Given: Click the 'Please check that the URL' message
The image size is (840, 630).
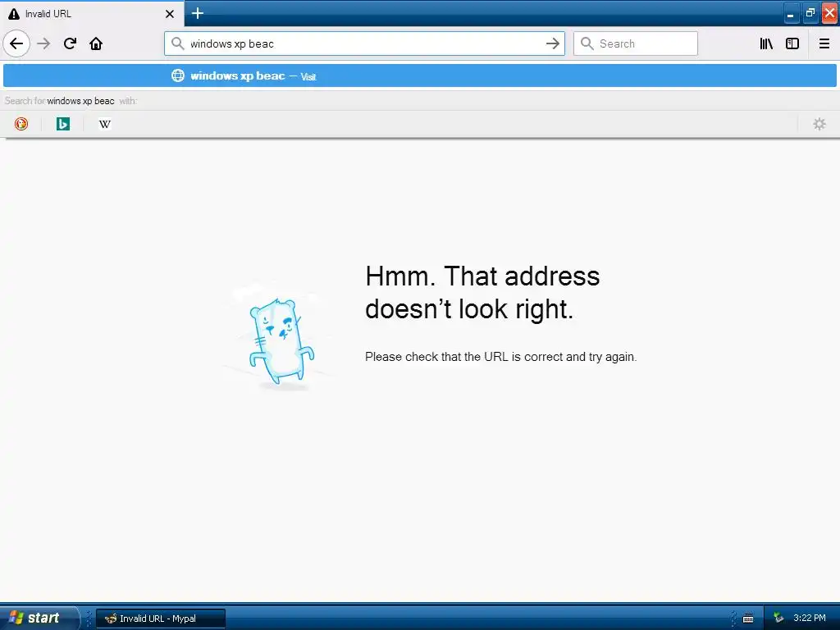Looking at the screenshot, I should click(x=500, y=357).
